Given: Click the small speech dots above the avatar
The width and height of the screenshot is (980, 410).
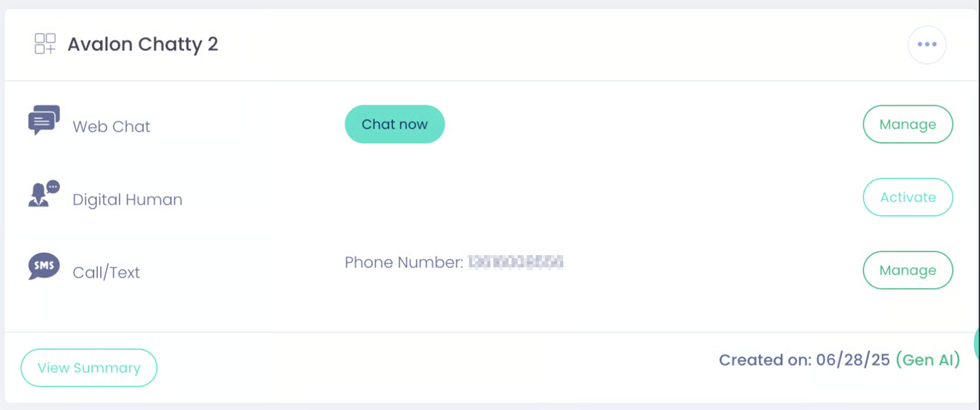Looking at the screenshot, I should point(53,187).
